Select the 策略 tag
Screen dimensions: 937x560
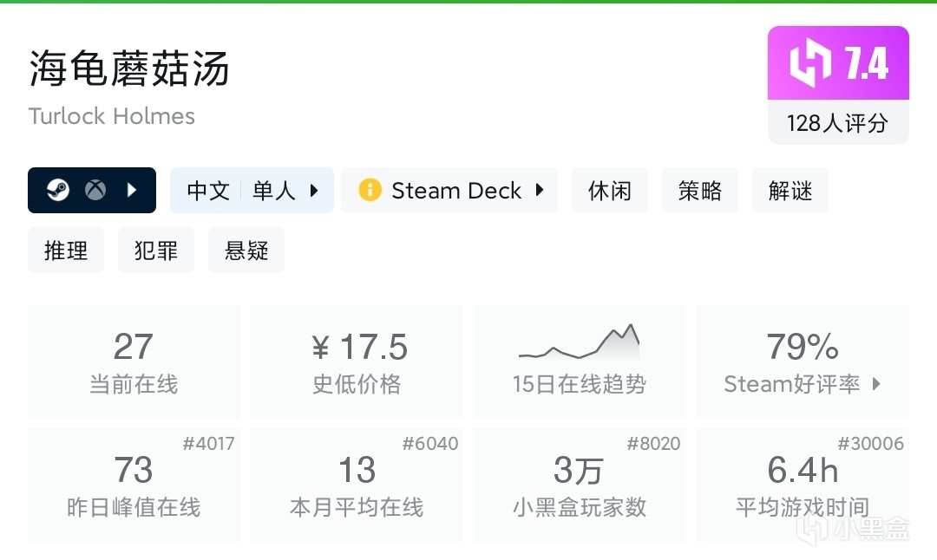click(700, 191)
